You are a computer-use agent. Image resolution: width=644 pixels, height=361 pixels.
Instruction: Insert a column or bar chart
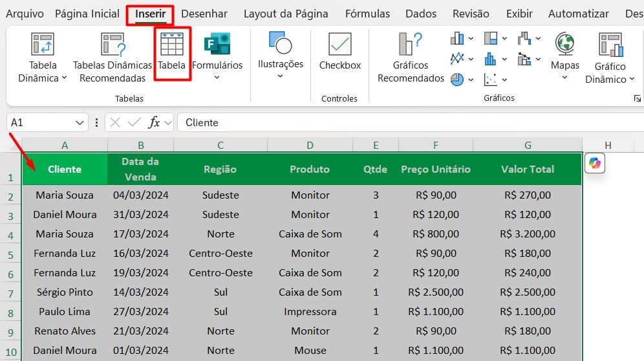(x=457, y=39)
